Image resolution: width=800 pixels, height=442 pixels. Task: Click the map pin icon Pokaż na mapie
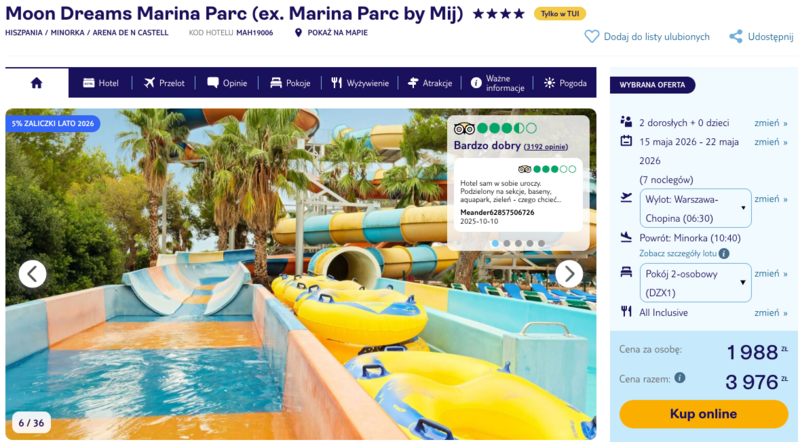point(298,33)
